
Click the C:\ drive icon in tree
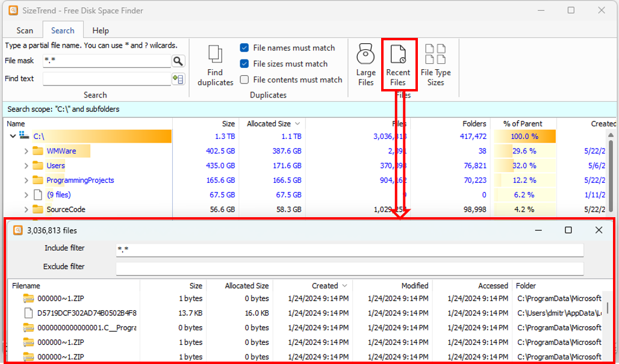25,136
